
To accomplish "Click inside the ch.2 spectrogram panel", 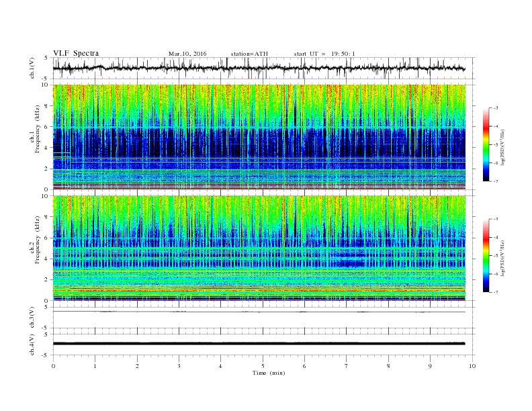I will [259, 248].
